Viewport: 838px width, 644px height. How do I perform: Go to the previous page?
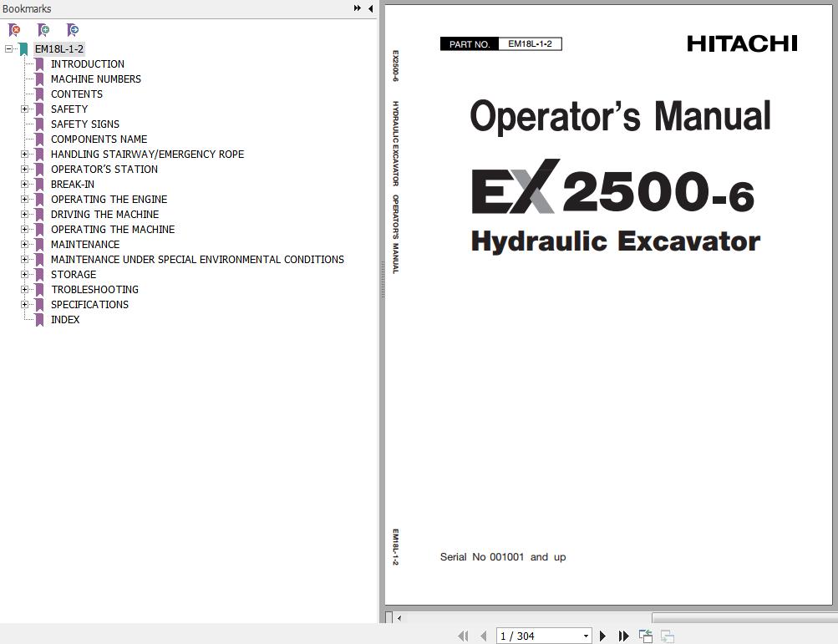tap(484, 636)
